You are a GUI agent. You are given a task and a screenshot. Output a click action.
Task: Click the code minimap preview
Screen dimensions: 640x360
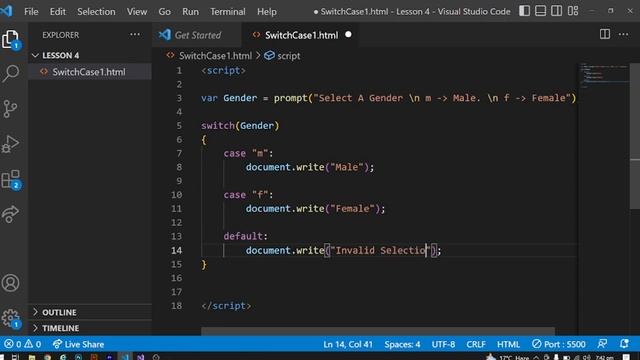(x=604, y=76)
